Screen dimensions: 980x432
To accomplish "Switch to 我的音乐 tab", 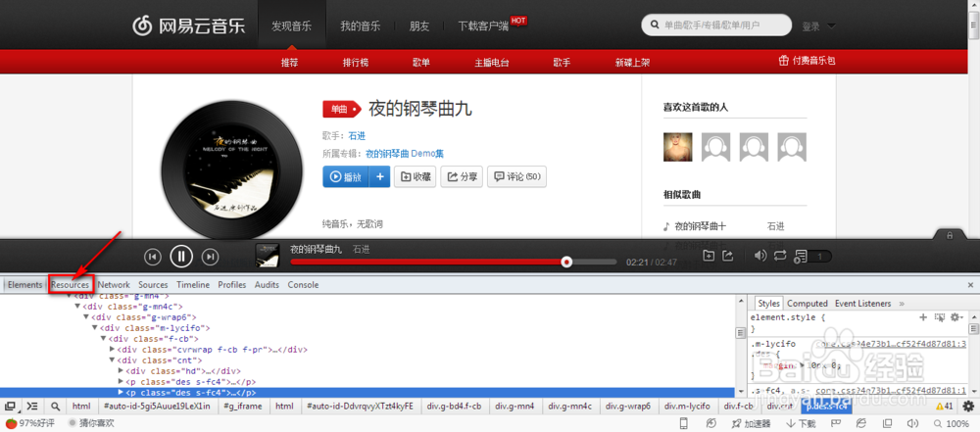I will (x=360, y=26).
